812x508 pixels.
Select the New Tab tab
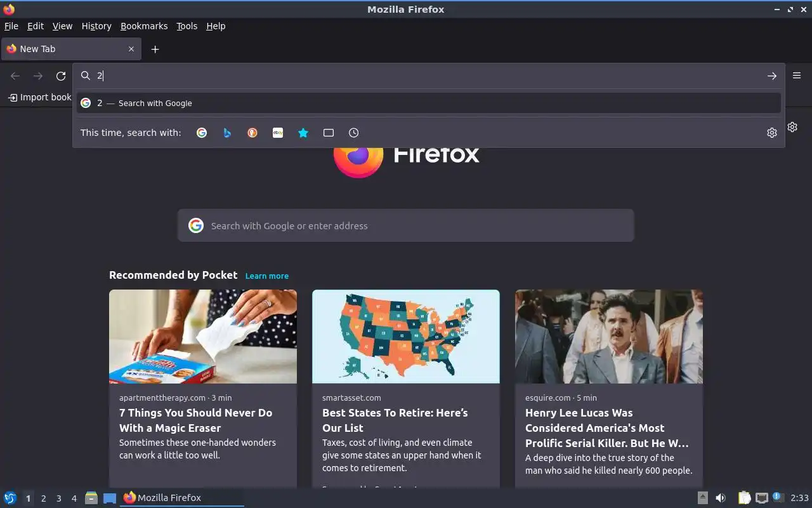click(x=70, y=49)
